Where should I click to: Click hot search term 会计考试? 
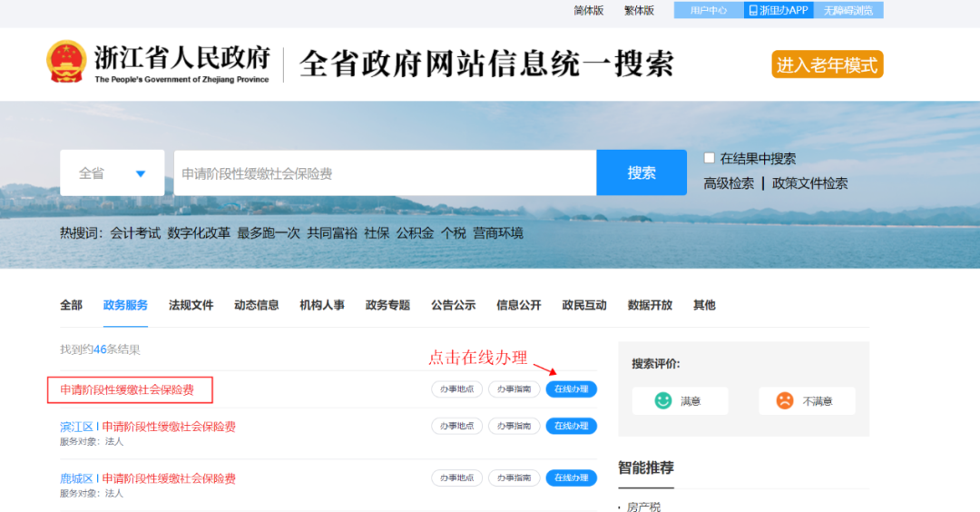[x=135, y=233]
